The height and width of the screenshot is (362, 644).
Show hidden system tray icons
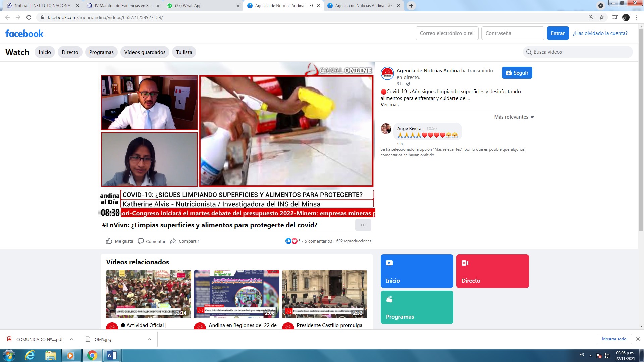click(x=591, y=355)
